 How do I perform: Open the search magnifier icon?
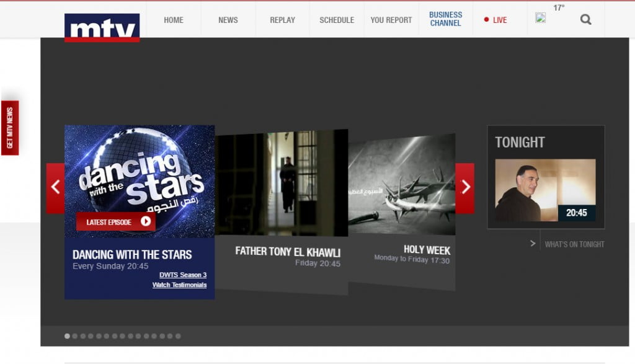(585, 20)
